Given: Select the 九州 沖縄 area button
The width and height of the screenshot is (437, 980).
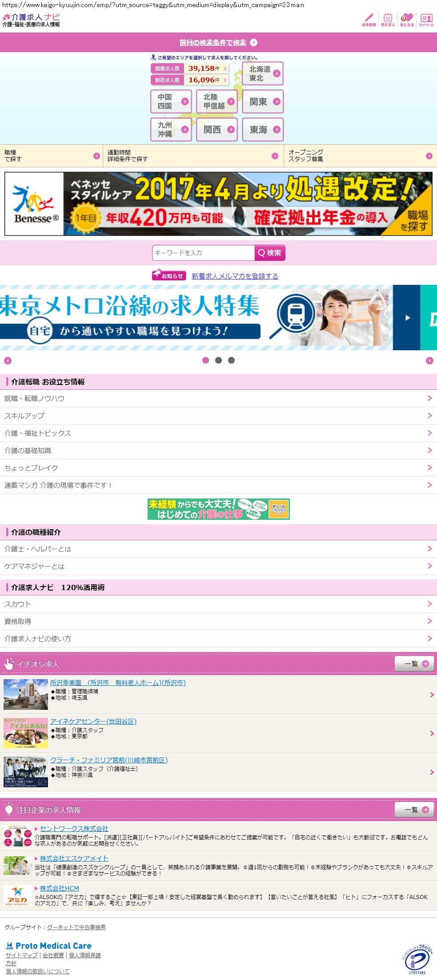Looking at the screenshot, I should [x=171, y=130].
